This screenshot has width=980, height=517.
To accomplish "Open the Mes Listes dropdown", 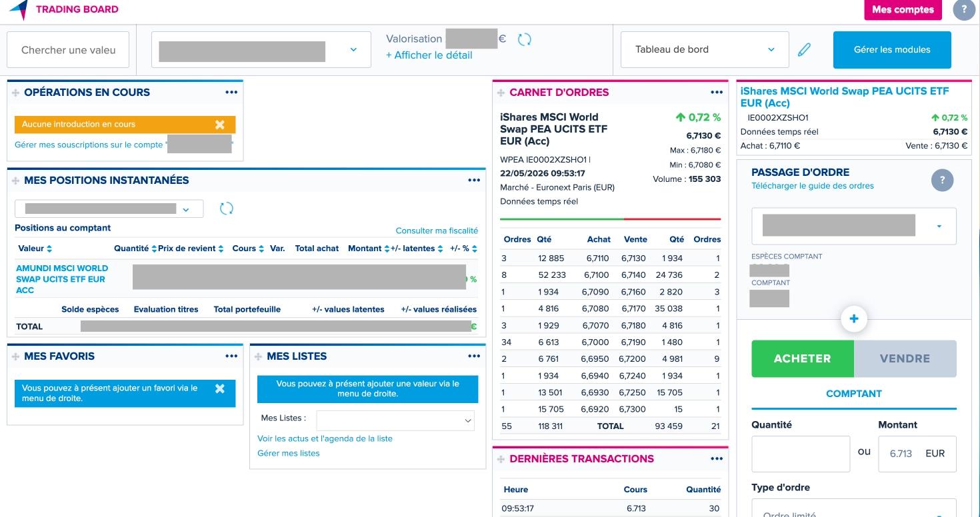I will coord(395,420).
